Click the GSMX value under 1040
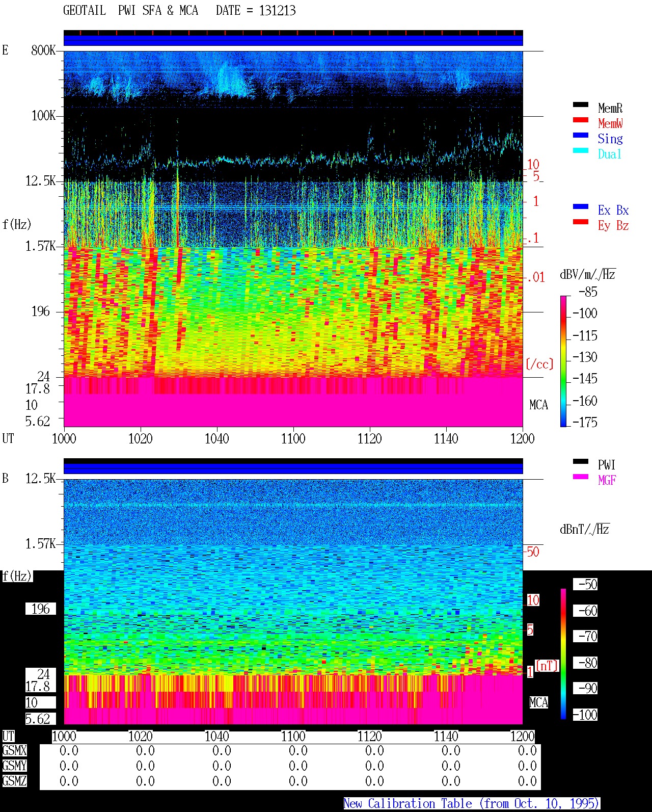 click(x=222, y=751)
